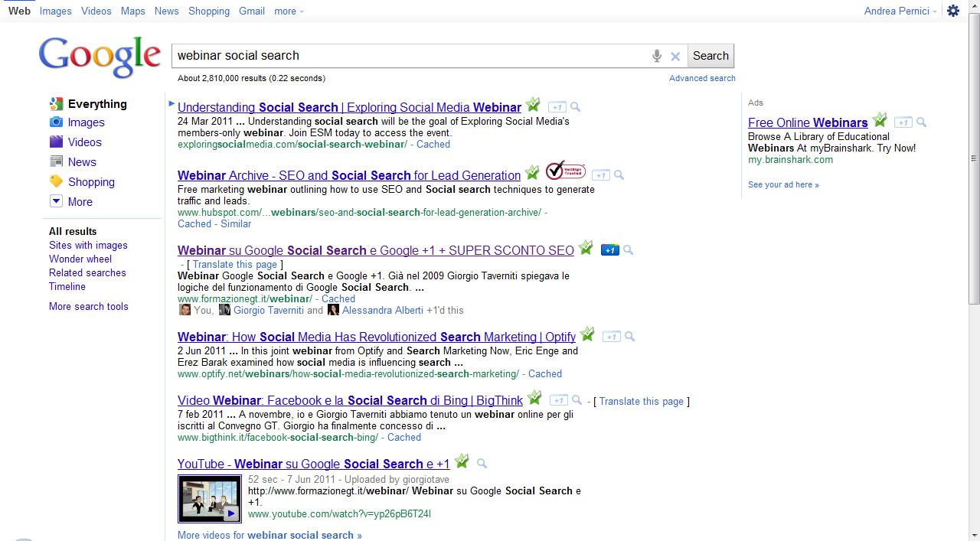Clear the search box with X icon
Image resolution: width=980 pixels, height=541 pixels.
point(675,56)
